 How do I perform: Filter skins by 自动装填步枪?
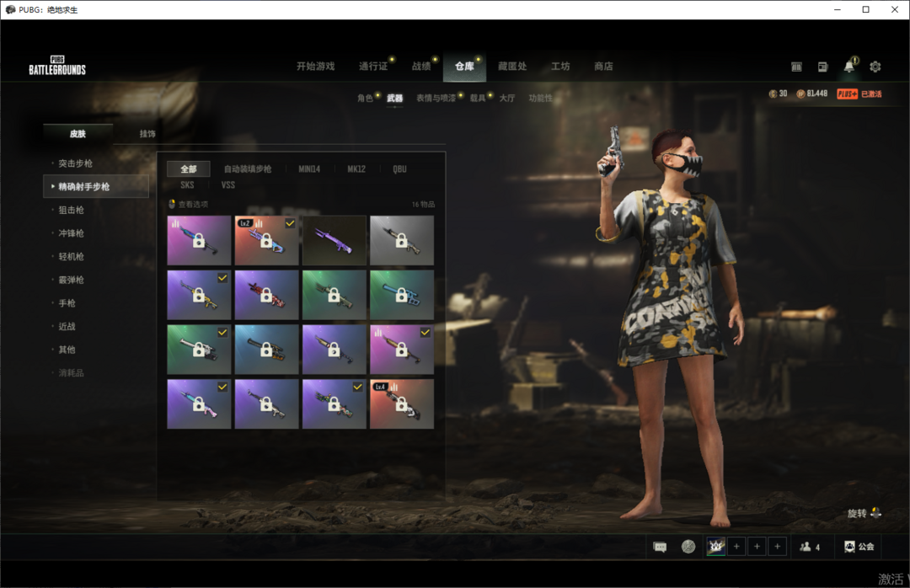pyautogui.click(x=248, y=169)
